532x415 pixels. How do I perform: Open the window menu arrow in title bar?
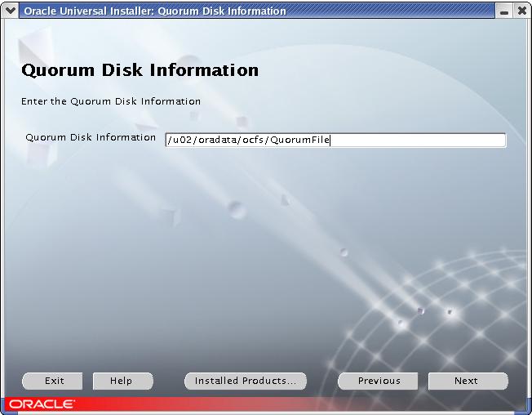click(10, 11)
